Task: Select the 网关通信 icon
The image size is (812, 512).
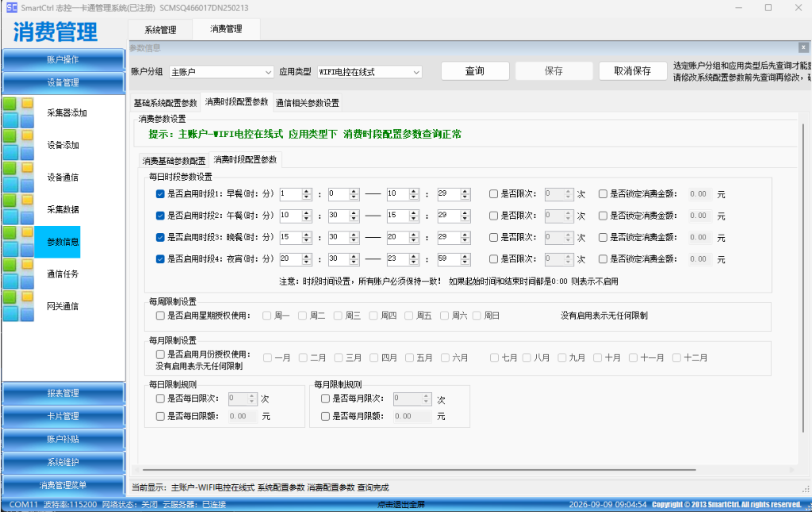Action: (x=19, y=305)
